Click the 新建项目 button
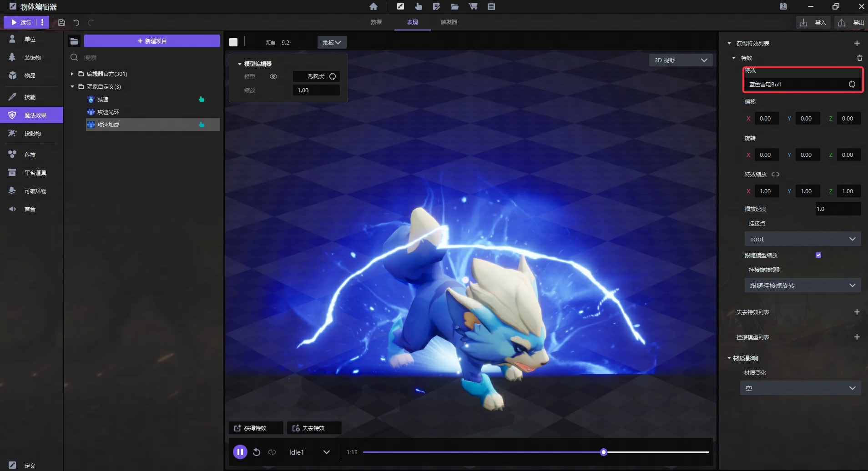This screenshot has height=471, width=868. point(152,41)
